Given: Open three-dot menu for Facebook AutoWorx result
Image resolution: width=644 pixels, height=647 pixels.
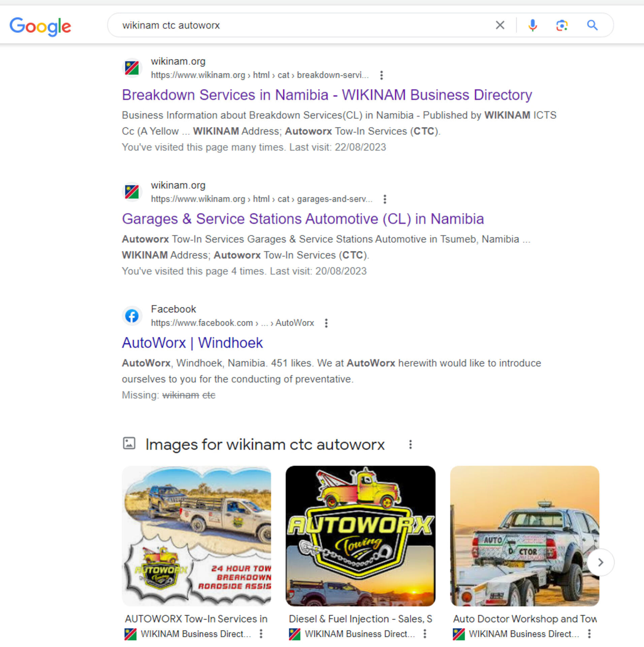Looking at the screenshot, I should point(326,323).
